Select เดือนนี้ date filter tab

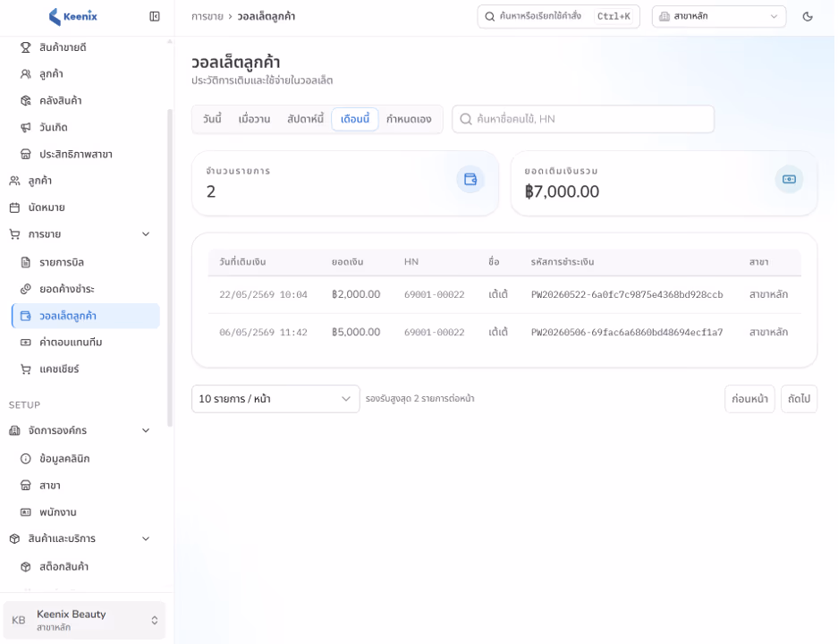tap(355, 119)
